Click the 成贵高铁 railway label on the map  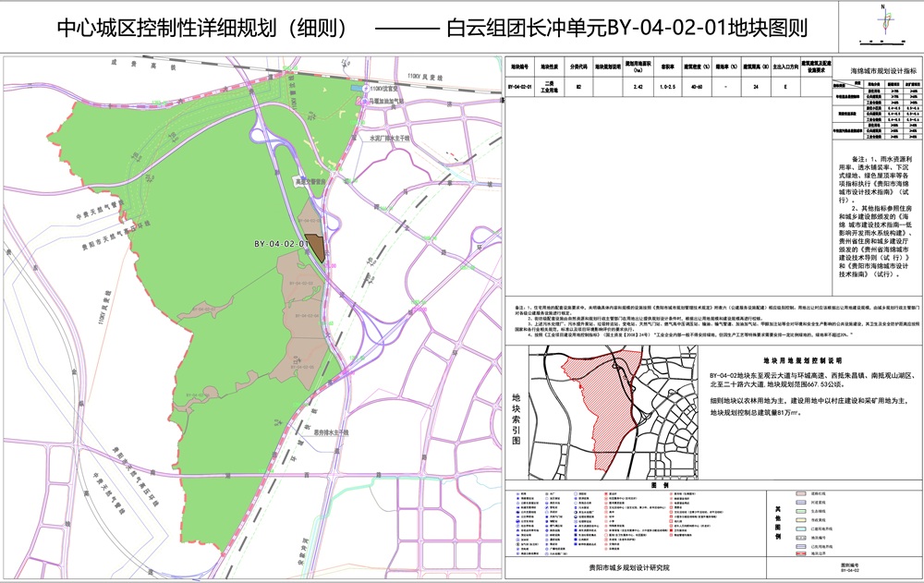coord(144,65)
